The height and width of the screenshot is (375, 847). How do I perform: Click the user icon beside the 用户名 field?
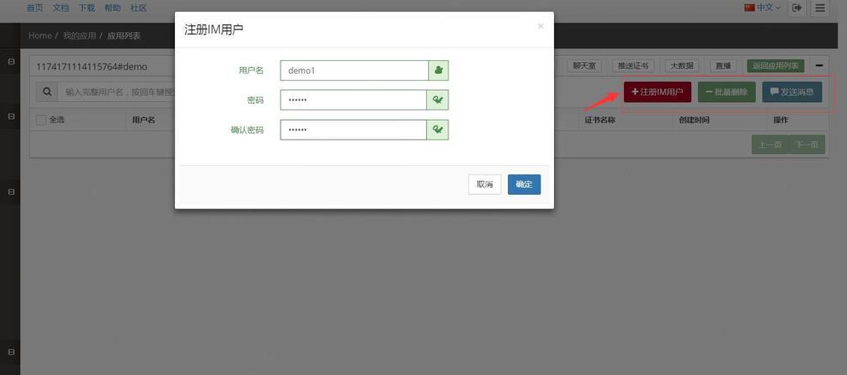coord(439,70)
